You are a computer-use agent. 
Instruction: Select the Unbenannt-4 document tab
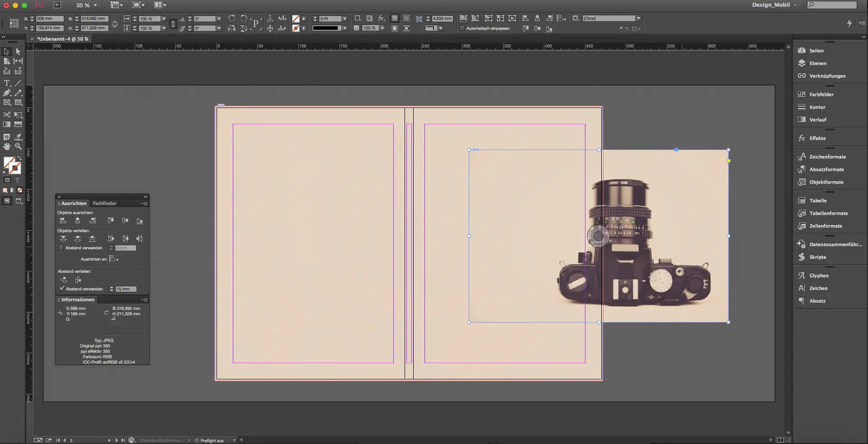(62, 39)
